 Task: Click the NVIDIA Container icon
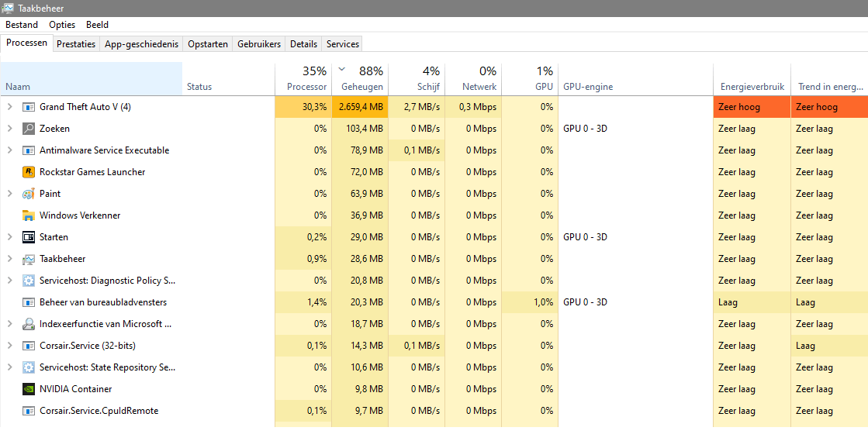tap(29, 389)
